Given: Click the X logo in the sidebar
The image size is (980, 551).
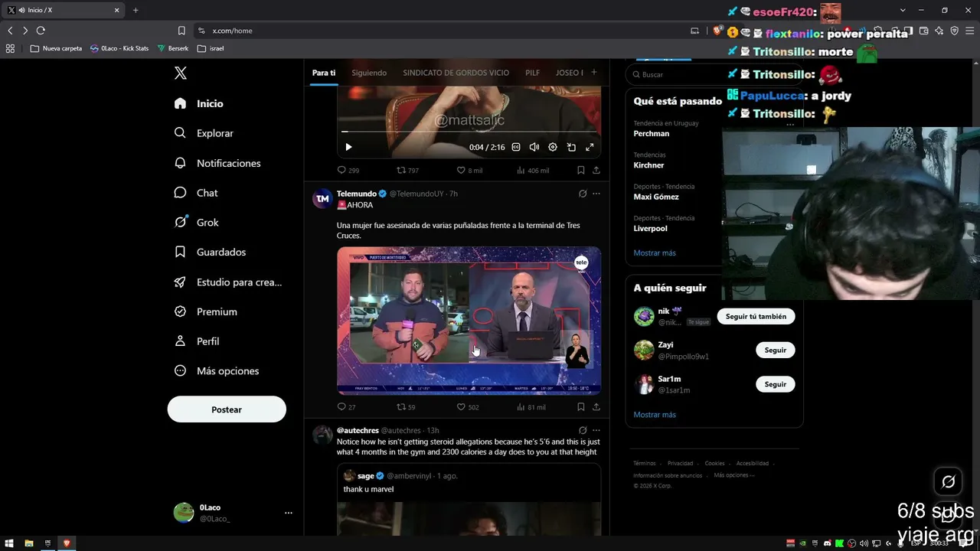Looking at the screenshot, I should [181, 73].
